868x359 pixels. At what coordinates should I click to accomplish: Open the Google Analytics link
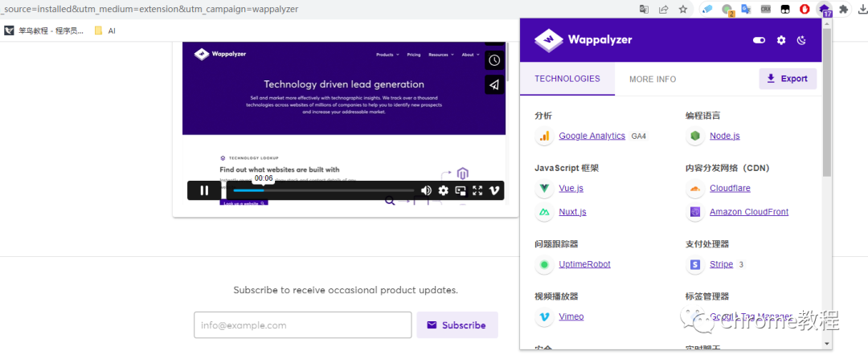point(592,136)
